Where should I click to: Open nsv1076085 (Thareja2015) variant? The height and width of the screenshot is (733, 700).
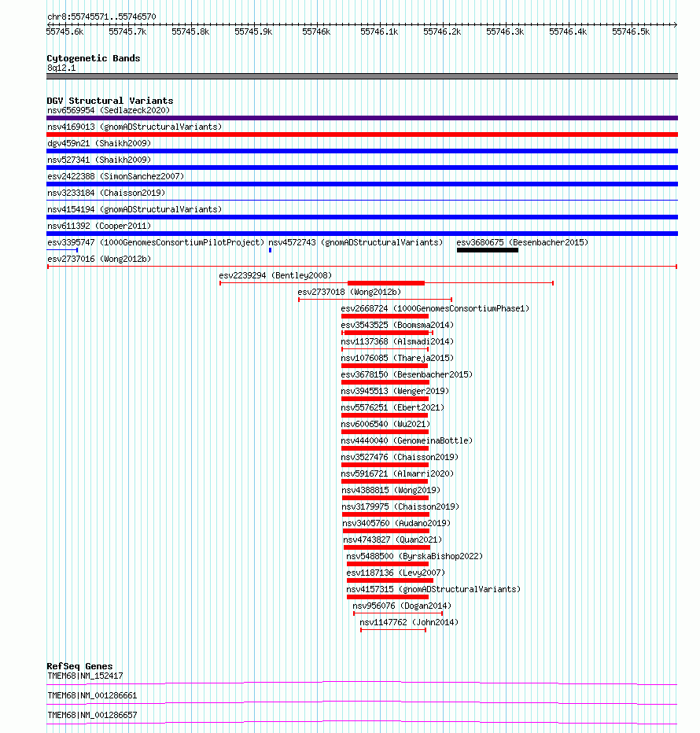click(397, 358)
